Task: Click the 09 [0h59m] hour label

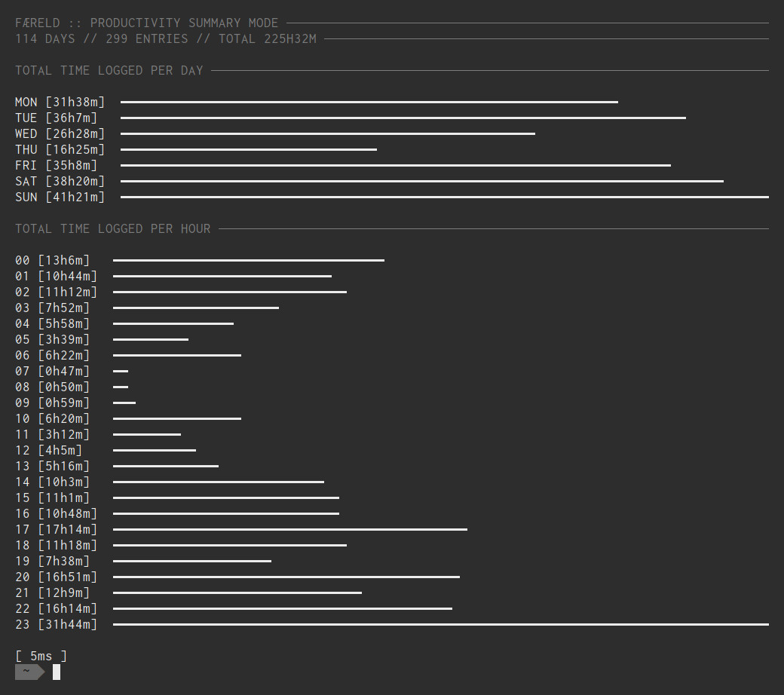Action: [53, 403]
